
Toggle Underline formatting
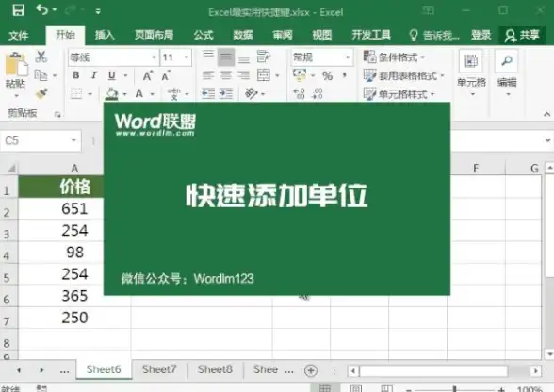click(112, 75)
